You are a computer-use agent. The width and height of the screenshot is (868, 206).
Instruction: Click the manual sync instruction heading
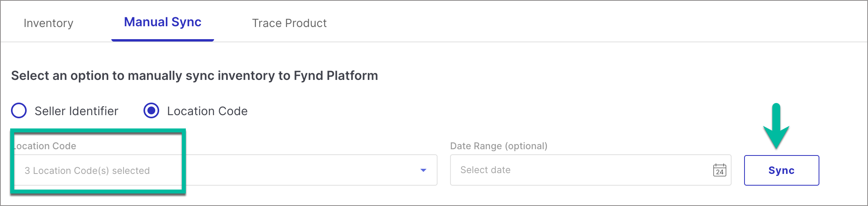(194, 76)
